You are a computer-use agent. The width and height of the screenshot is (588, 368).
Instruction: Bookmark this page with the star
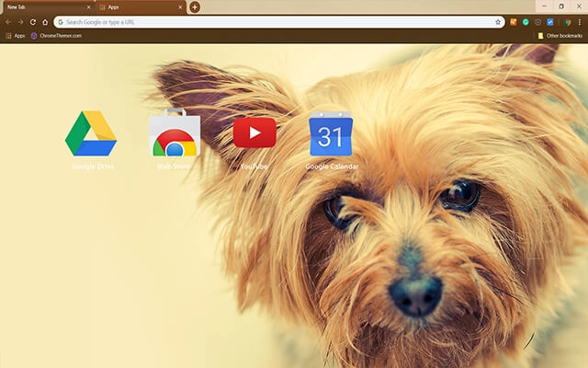click(x=498, y=22)
